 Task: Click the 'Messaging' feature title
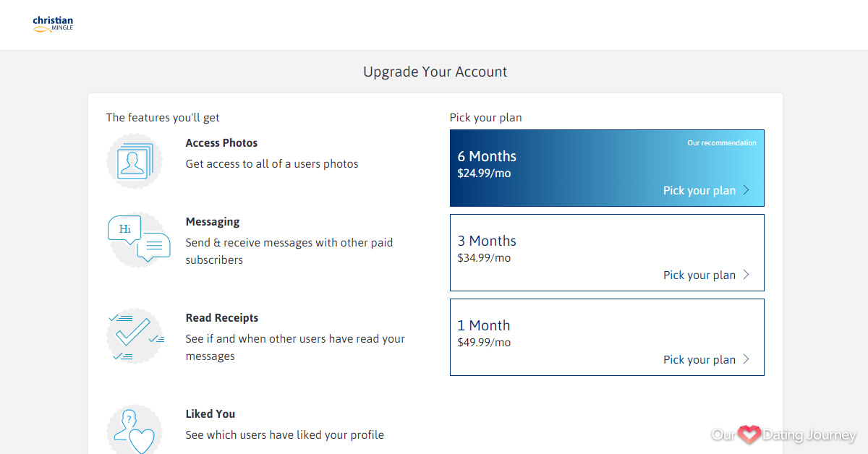point(213,222)
